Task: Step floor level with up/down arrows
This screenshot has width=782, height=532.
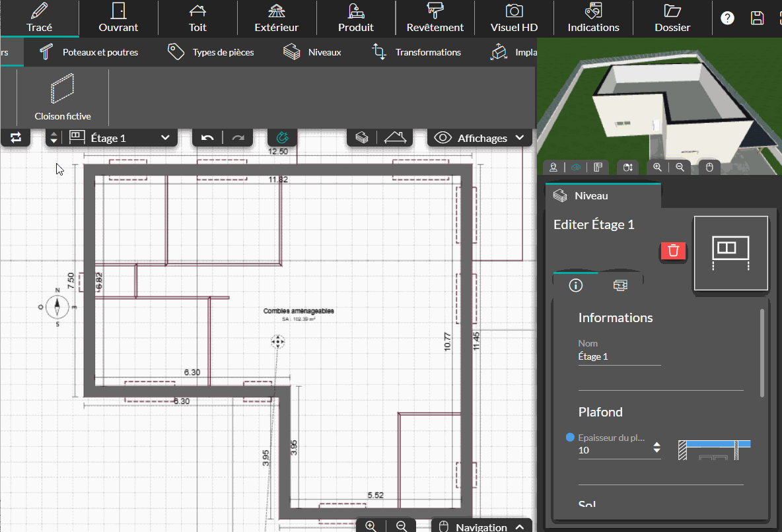Action: 54,137
